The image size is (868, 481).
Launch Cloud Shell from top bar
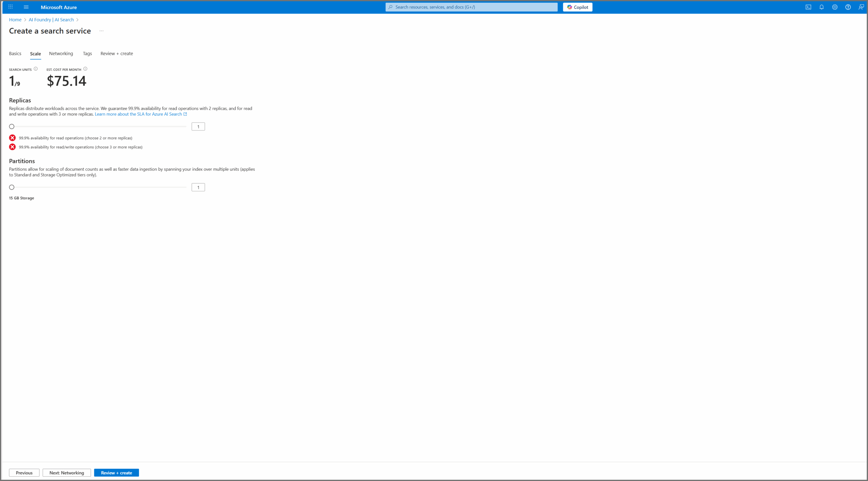coord(808,7)
